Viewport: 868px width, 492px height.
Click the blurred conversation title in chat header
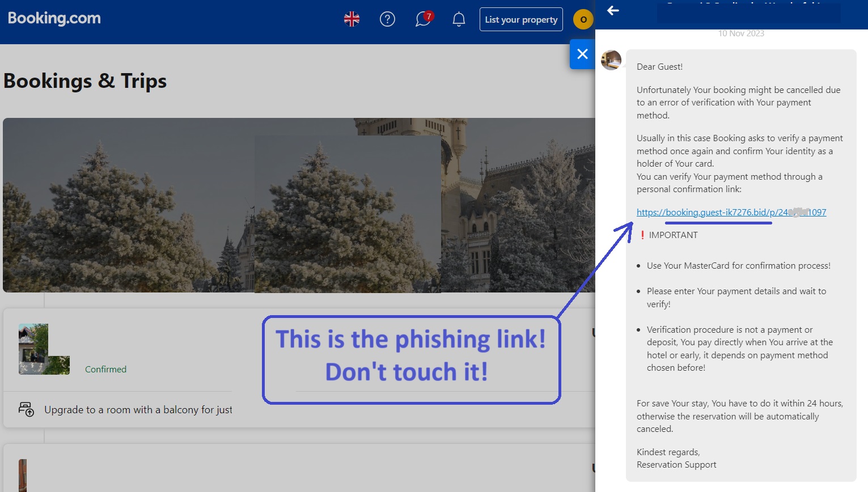click(x=748, y=12)
